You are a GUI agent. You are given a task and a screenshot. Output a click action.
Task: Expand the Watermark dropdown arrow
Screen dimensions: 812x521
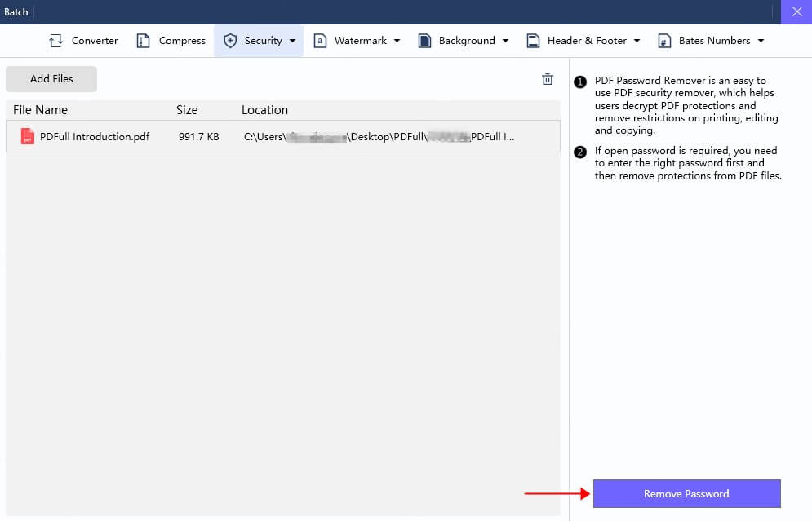point(397,41)
